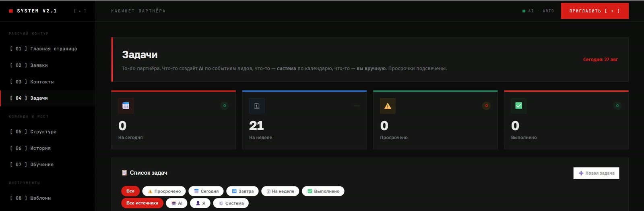
Task: Open 'Главная страница' in the sidebar
Action: pos(48,49)
